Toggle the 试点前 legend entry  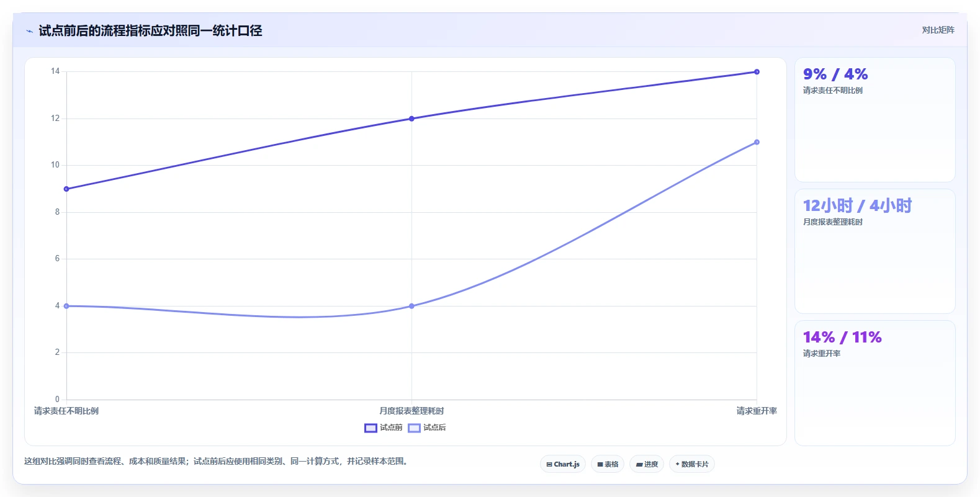click(384, 428)
